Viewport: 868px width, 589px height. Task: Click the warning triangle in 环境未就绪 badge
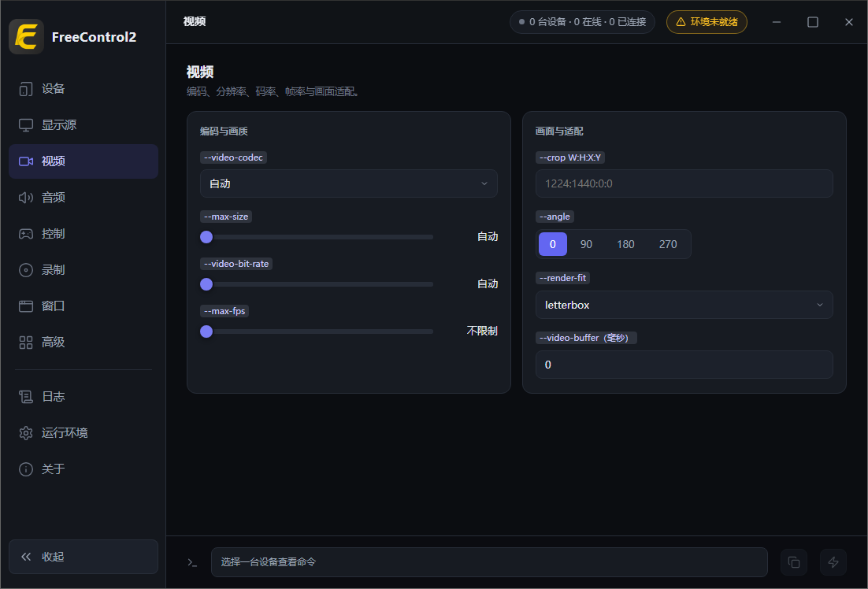coord(681,22)
